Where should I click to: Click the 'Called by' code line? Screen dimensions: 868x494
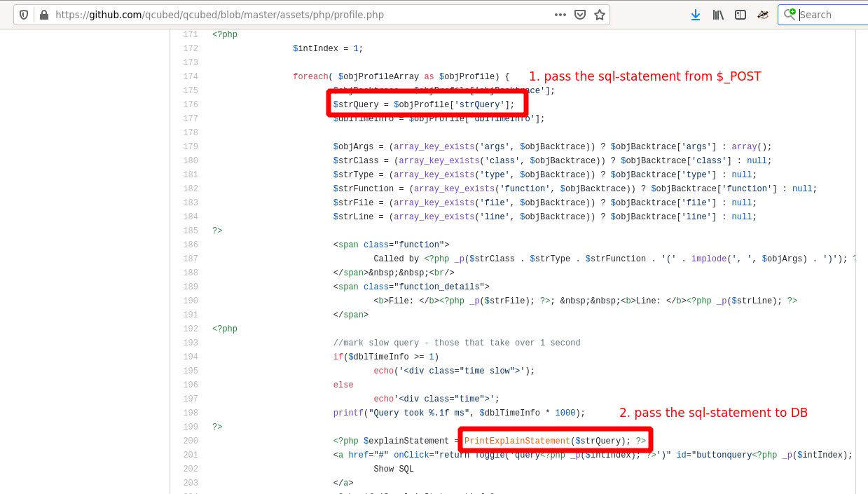coord(614,259)
